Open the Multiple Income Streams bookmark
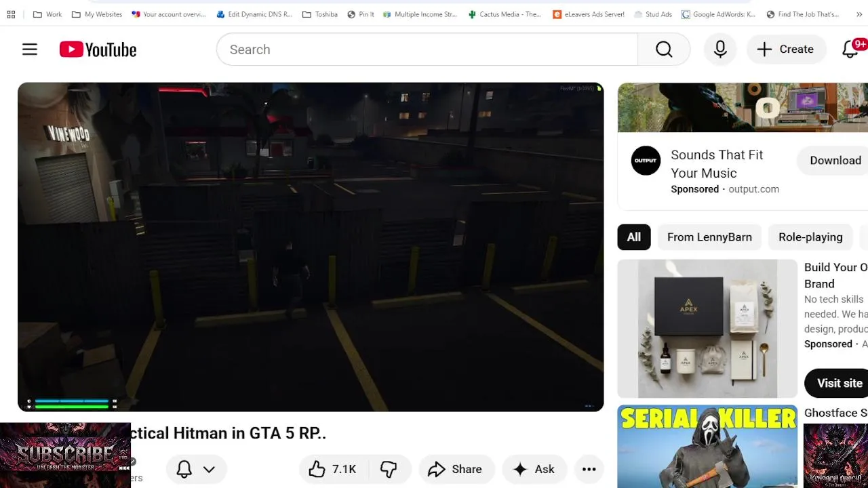Viewport: 868px width, 488px height. point(420,14)
